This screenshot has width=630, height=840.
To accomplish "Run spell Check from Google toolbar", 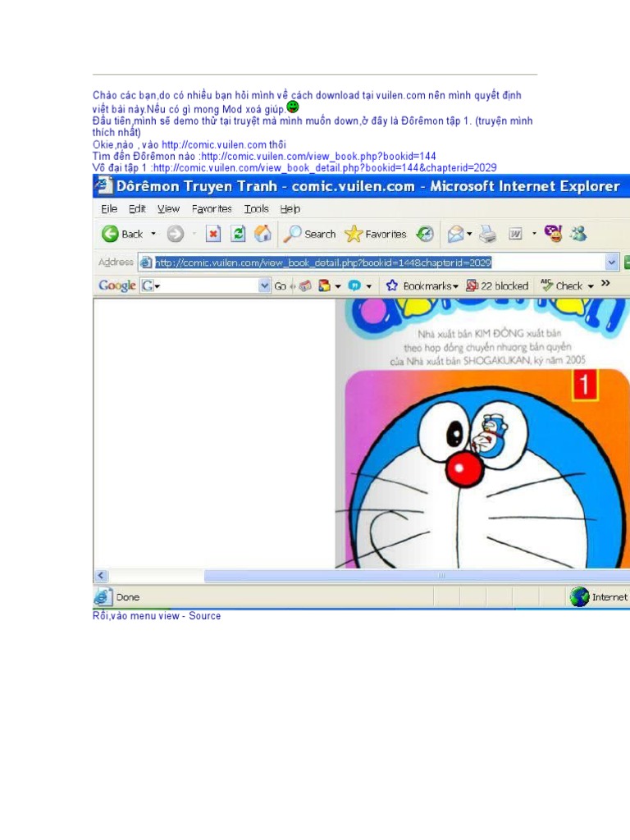I will click(x=561, y=285).
